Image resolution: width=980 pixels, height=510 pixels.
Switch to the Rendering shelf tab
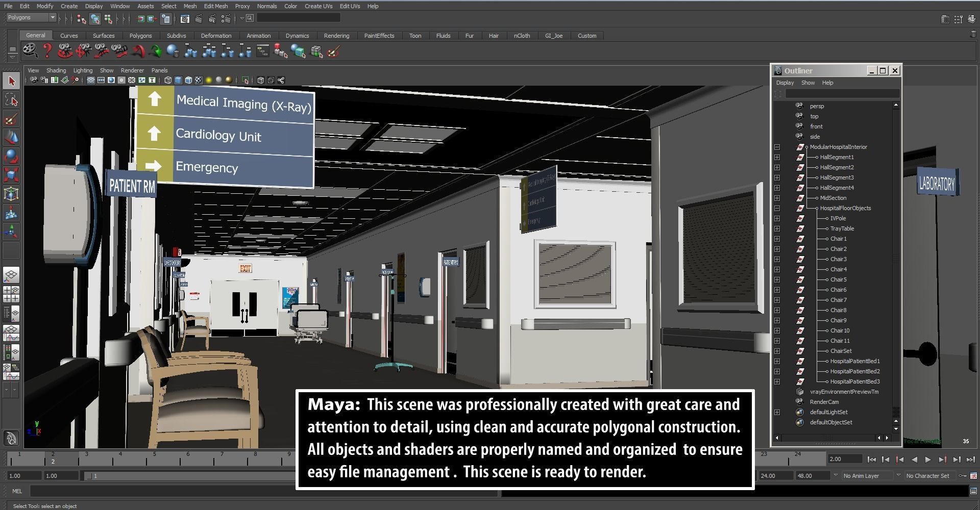[x=336, y=36]
